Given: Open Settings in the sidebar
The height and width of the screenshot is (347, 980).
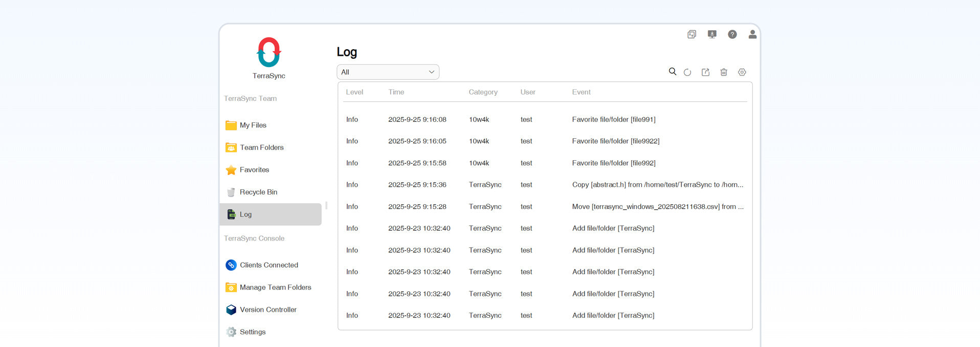Looking at the screenshot, I should (253, 332).
